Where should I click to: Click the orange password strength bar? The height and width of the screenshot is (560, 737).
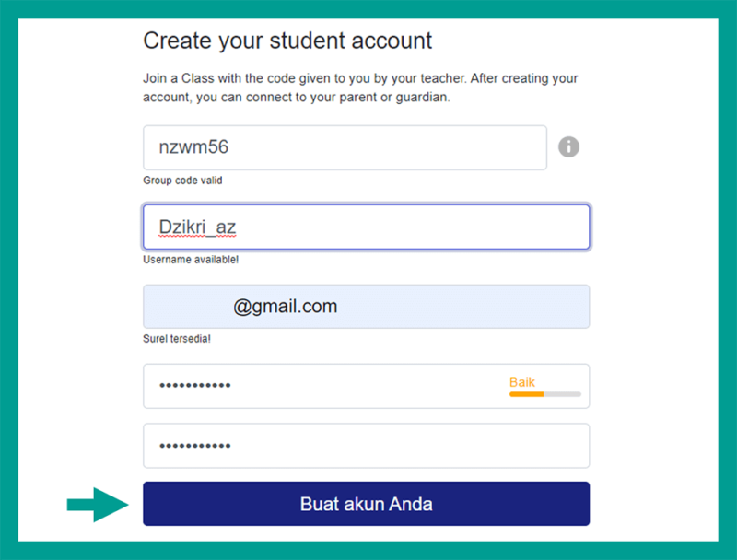click(526, 394)
